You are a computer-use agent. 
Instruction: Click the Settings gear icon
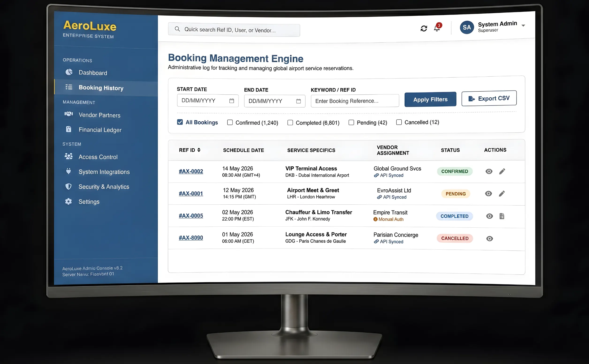(69, 201)
